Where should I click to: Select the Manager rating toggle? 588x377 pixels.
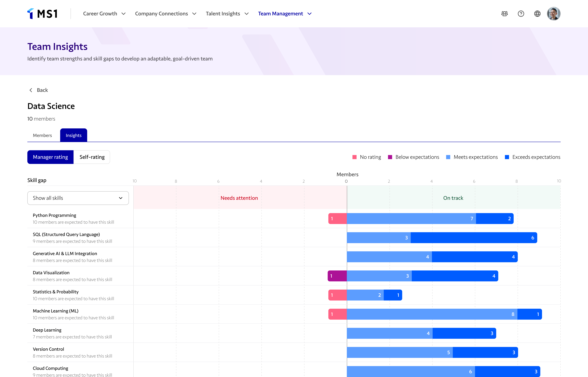point(51,157)
